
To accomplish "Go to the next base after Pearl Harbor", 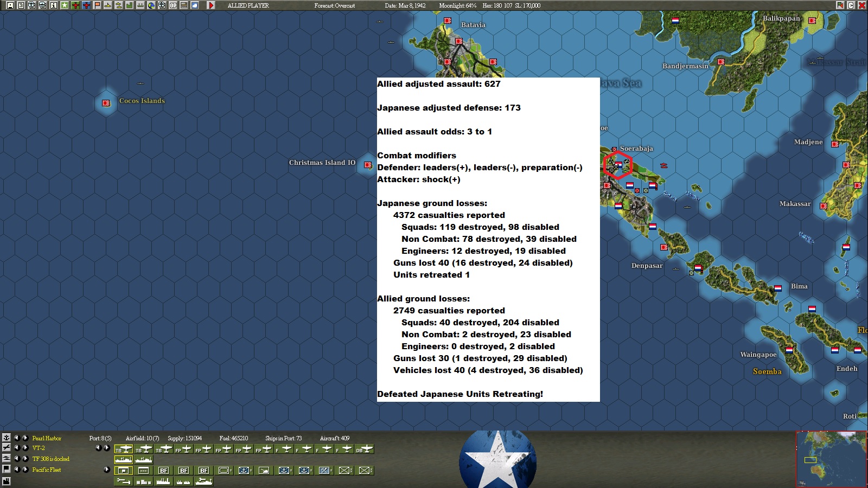I will click(x=25, y=438).
